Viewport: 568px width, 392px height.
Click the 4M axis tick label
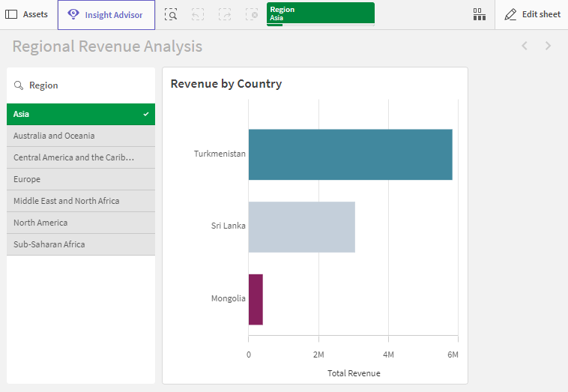(388, 355)
